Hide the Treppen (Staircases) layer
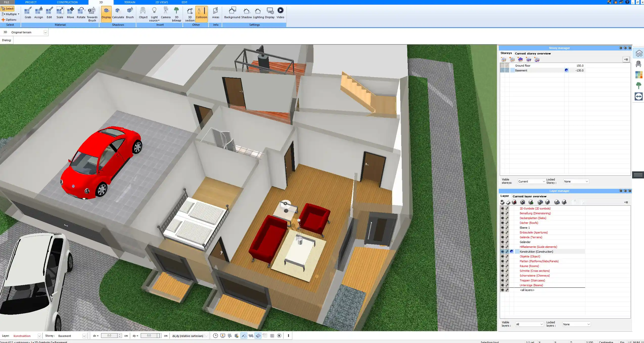The image size is (644, 343). [503, 280]
